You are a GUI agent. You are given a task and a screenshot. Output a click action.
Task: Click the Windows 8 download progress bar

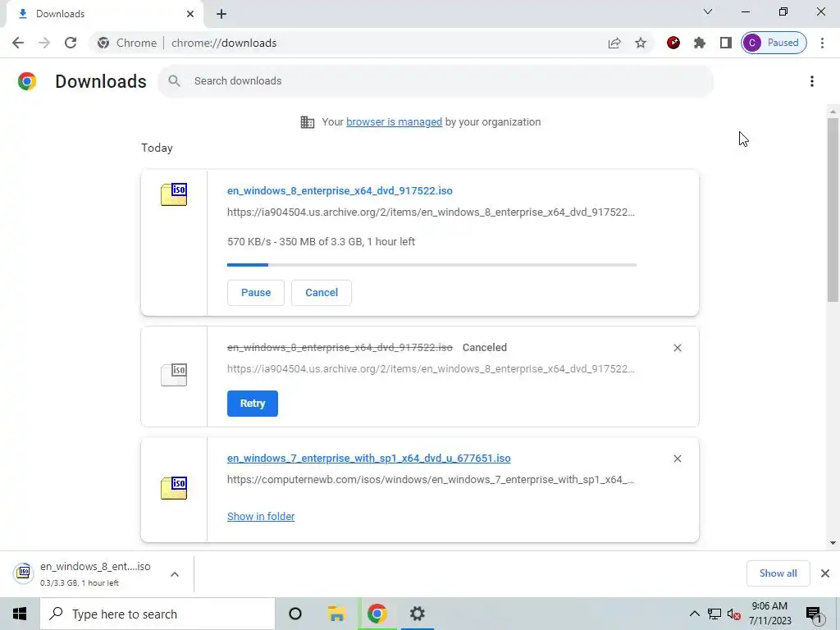tap(431, 265)
